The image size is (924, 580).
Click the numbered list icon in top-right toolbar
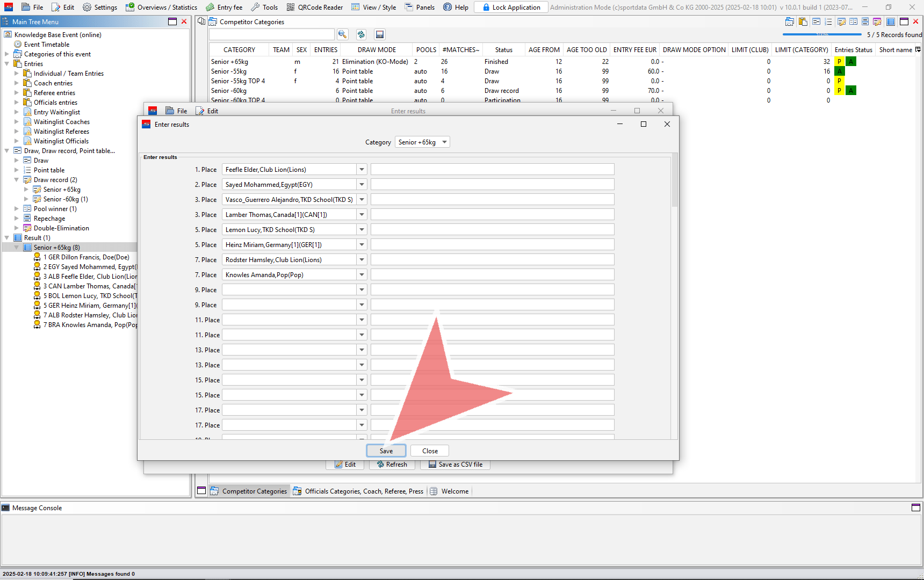(x=828, y=22)
